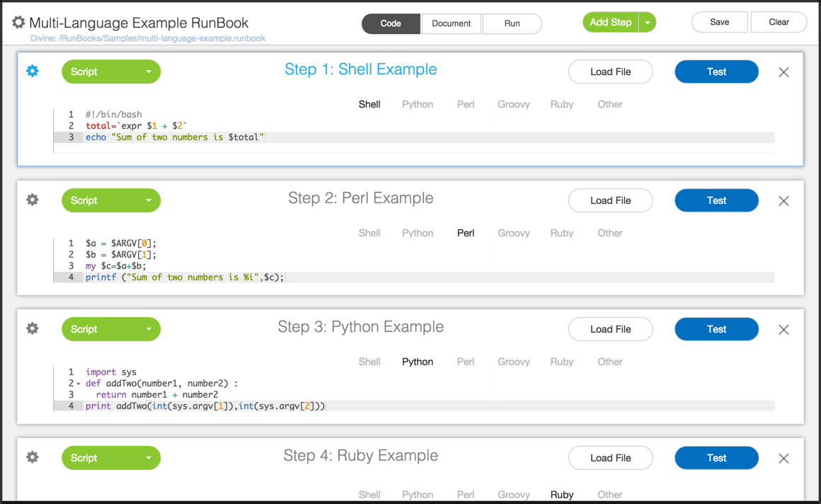821x504 pixels.
Task: Open RunBook settings gear next to title
Action: [x=18, y=22]
